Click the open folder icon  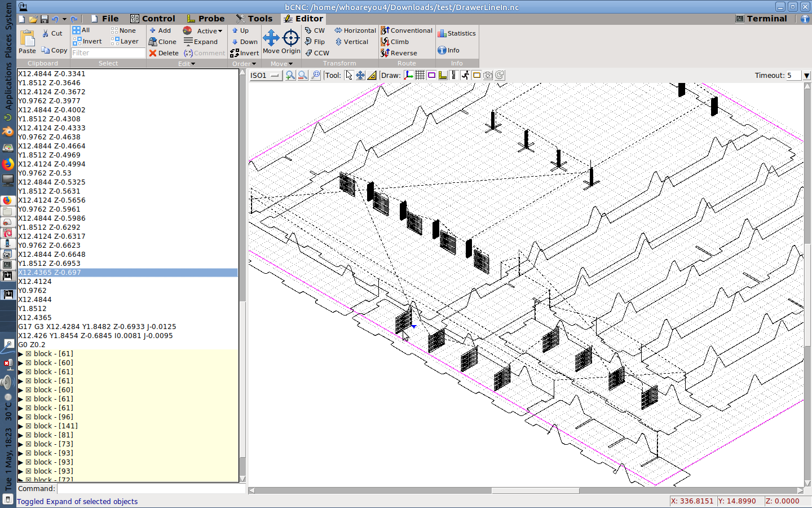click(x=33, y=19)
